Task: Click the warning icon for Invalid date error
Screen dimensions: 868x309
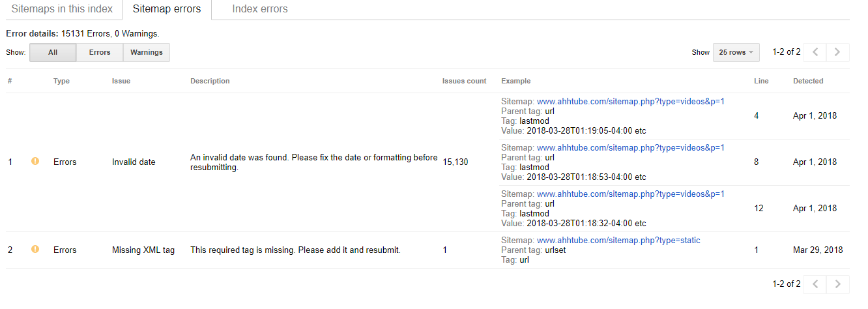Action: (35, 162)
